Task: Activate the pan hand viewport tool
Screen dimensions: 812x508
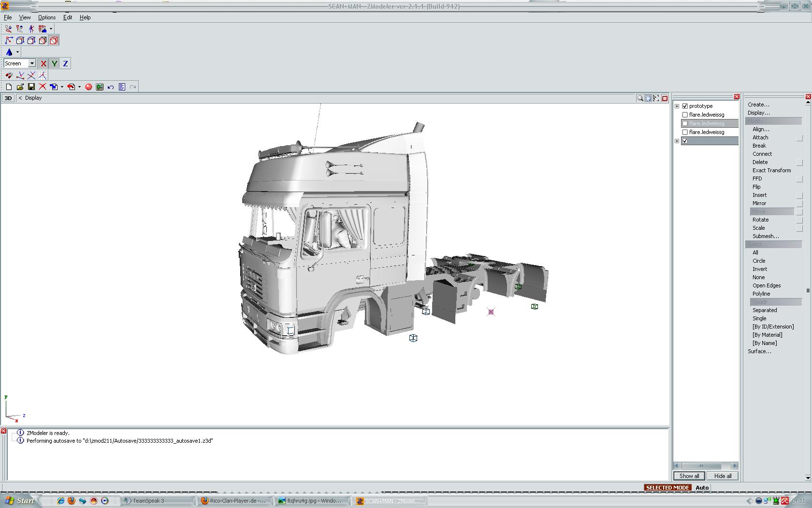Action: pos(648,98)
